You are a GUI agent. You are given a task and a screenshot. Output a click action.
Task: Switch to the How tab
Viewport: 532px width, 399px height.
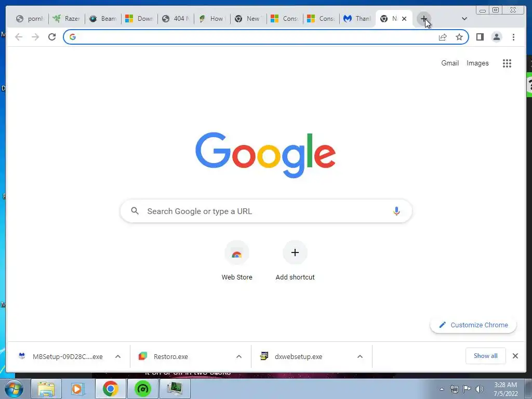(212, 19)
